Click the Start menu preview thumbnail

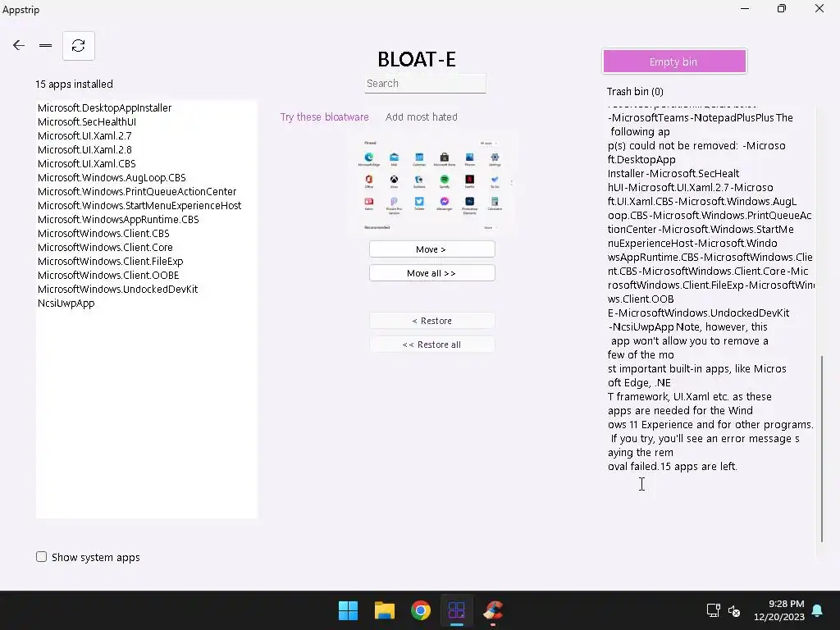pos(431,184)
